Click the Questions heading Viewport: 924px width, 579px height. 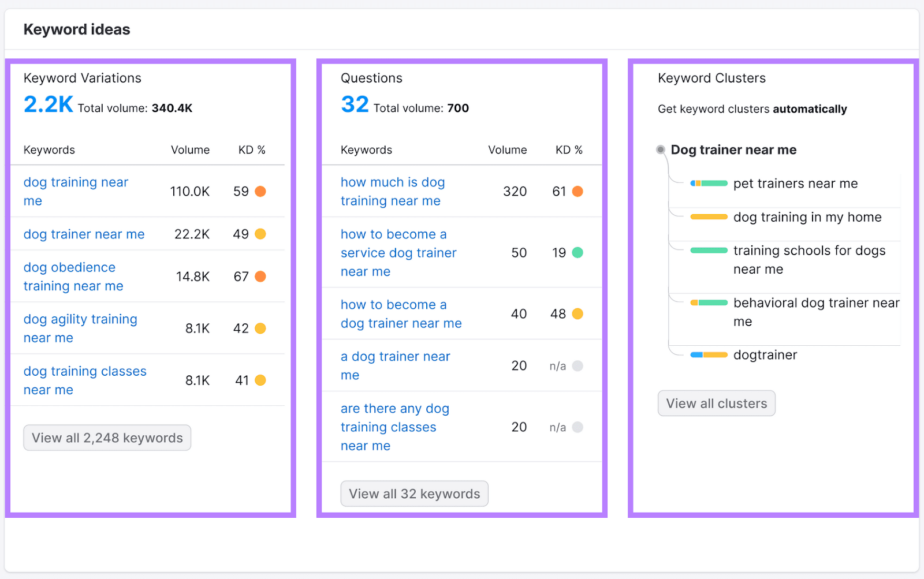pos(371,79)
